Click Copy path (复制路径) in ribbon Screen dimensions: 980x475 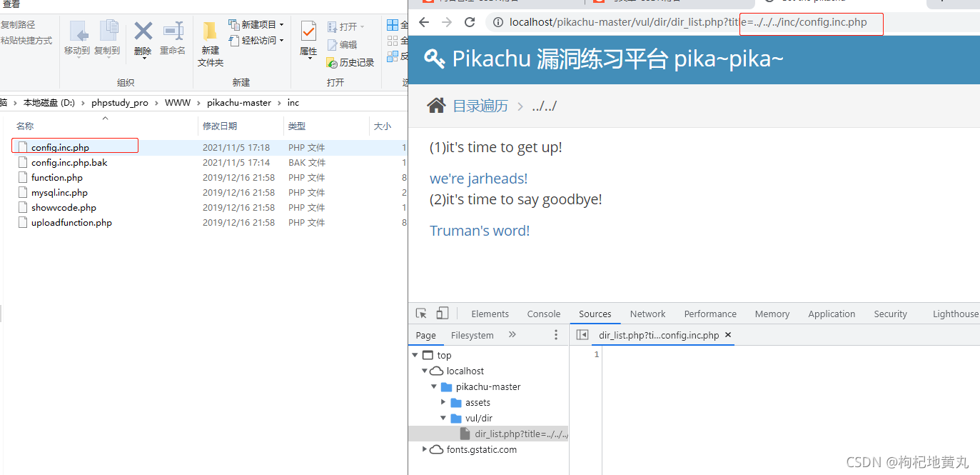click(x=18, y=24)
